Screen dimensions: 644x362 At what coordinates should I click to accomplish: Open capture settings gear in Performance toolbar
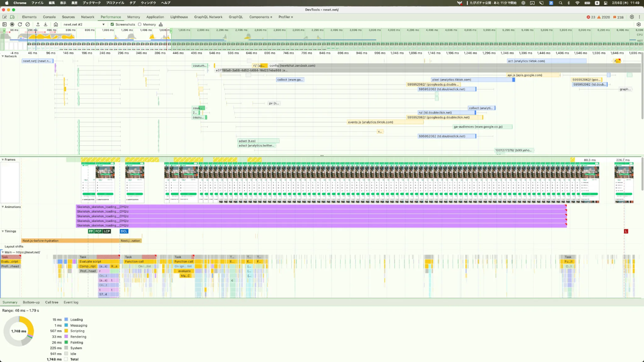(638, 24)
